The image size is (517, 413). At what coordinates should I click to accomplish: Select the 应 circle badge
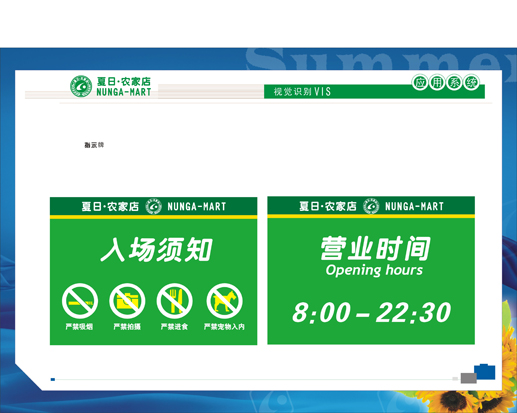click(x=420, y=82)
